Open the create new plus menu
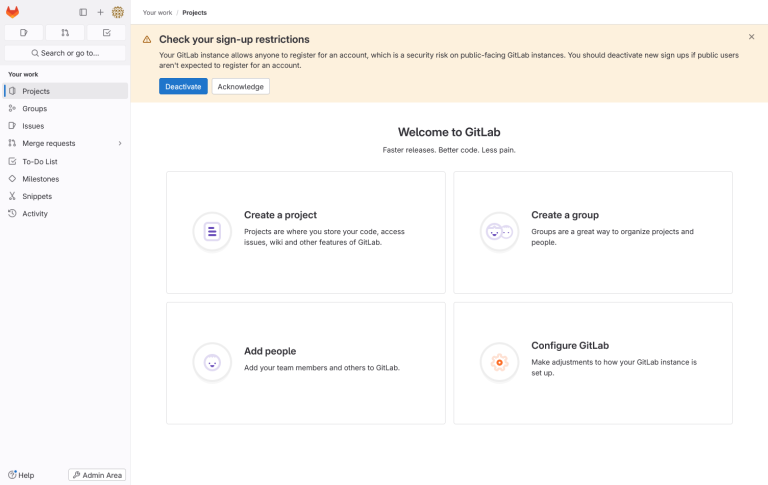Image resolution: width=768 pixels, height=485 pixels. click(100, 12)
